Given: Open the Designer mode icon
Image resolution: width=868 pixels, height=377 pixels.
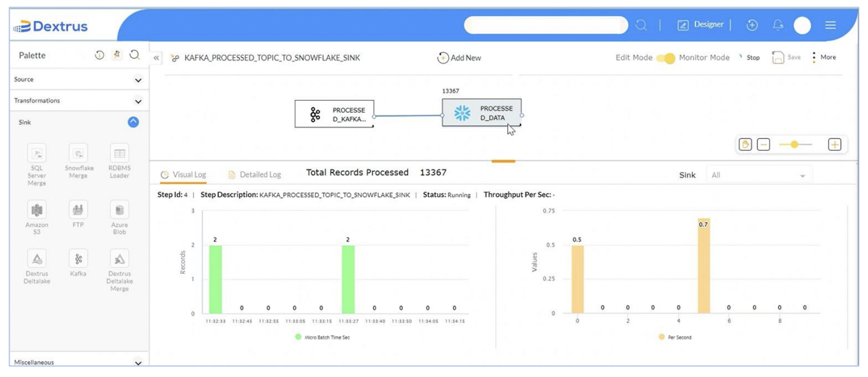Looking at the screenshot, I should 683,25.
